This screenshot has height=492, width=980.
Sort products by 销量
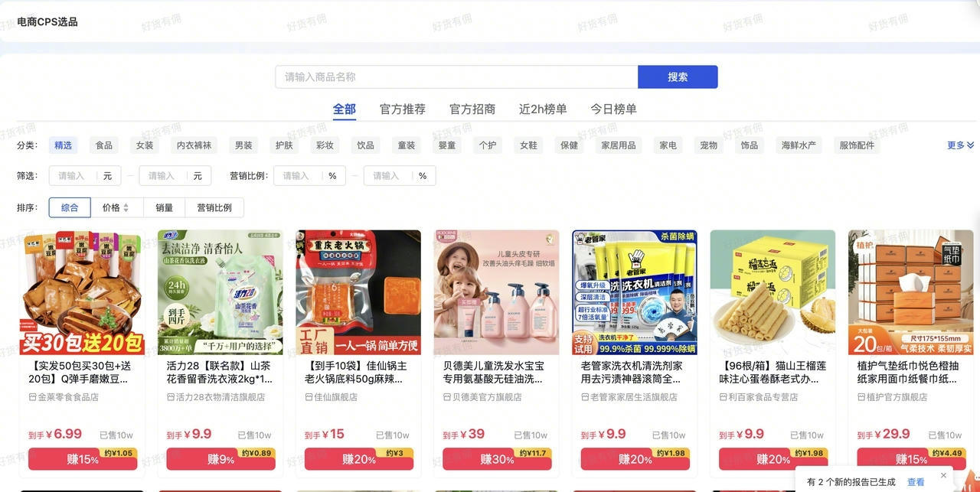164,207
